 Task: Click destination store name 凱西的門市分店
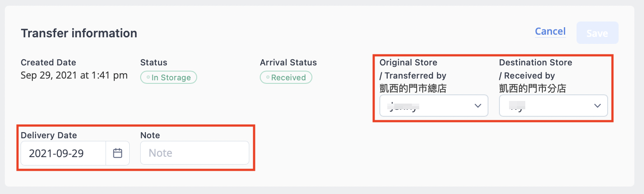click(x=532, y=88)
